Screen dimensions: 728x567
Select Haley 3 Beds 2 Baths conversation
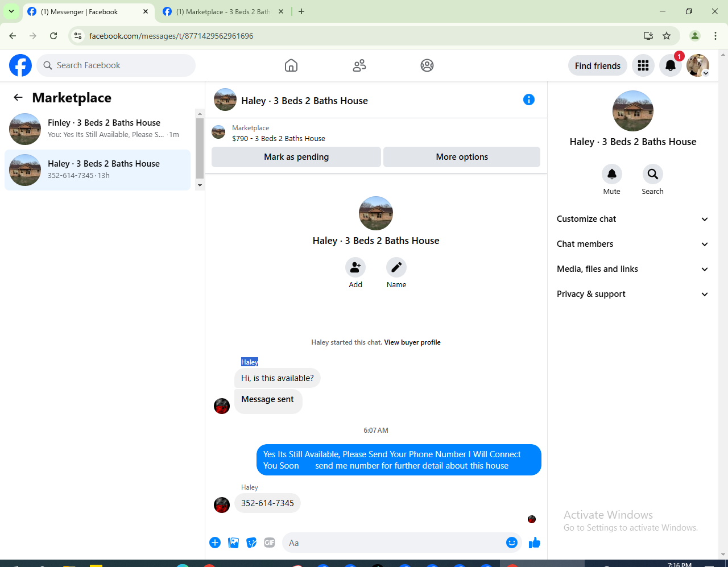tap(97, 170)
